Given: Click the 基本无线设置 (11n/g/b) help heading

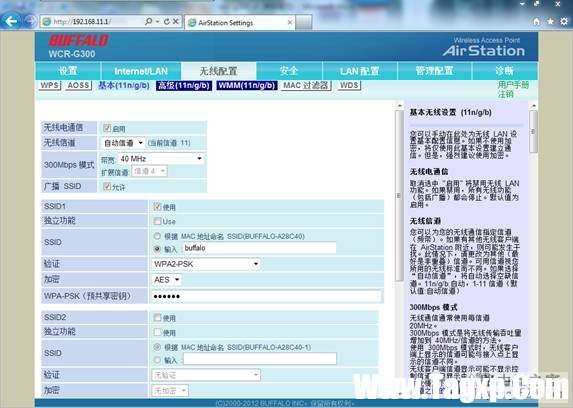Looking at the screenshot, I should point(450,112).
